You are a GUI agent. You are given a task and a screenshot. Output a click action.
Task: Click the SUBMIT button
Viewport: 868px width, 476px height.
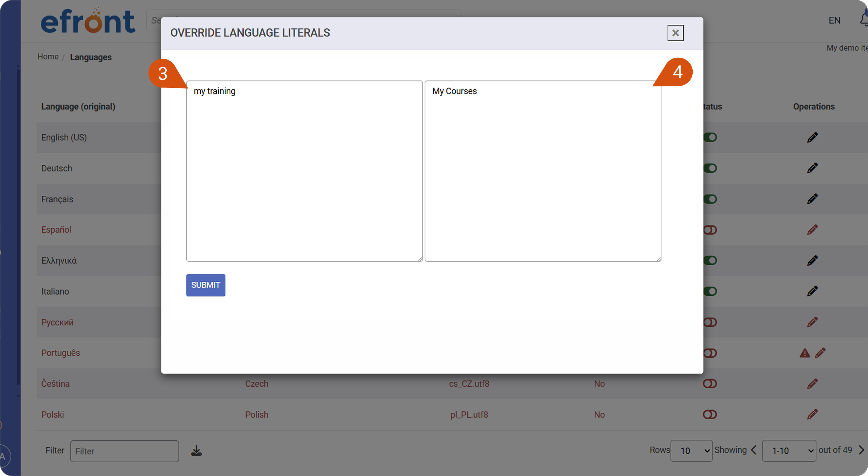pos(205,285)
